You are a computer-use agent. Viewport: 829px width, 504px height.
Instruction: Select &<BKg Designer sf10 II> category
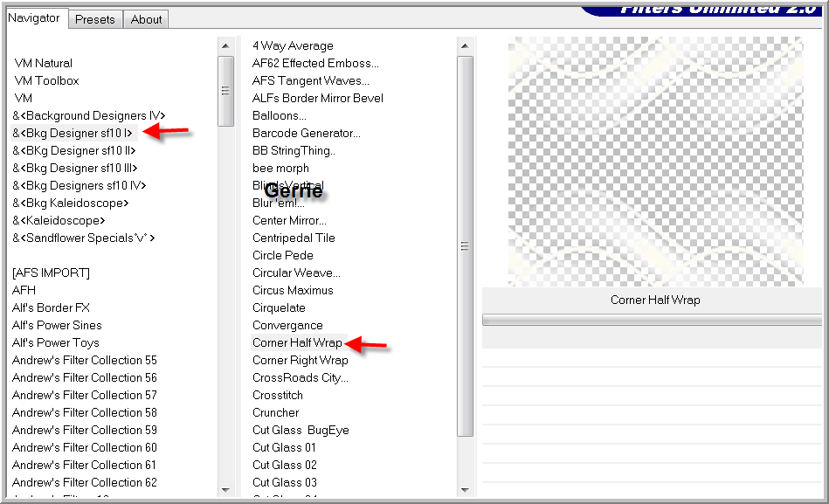(74, 151)
